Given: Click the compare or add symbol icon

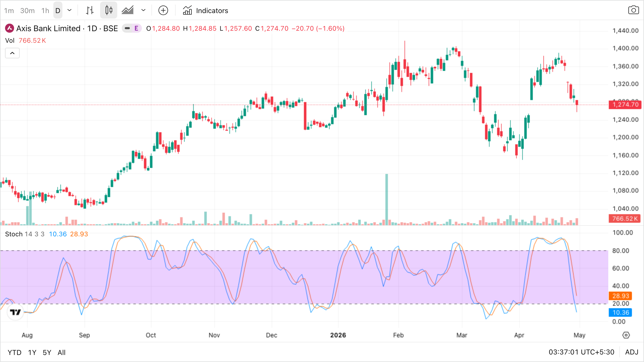Looking at the screenshot, I should pos(163,11).
